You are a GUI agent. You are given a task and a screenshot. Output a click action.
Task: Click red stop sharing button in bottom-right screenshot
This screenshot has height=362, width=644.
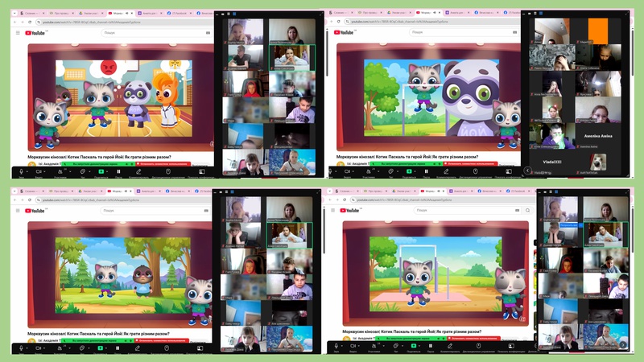click(x=473, y=339)
